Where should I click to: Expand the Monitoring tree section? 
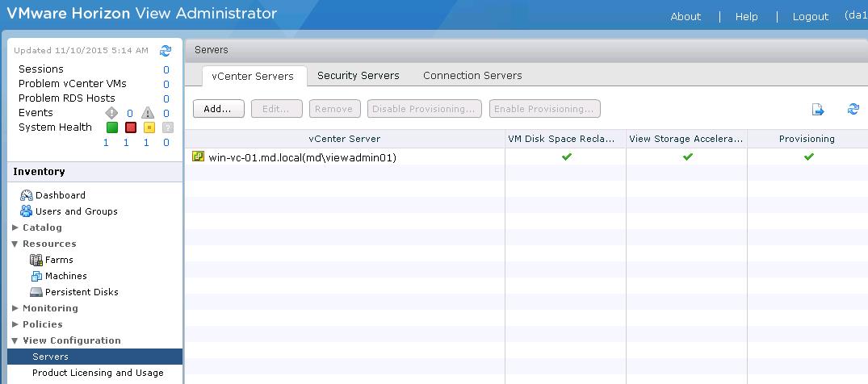tap(15, 308)
